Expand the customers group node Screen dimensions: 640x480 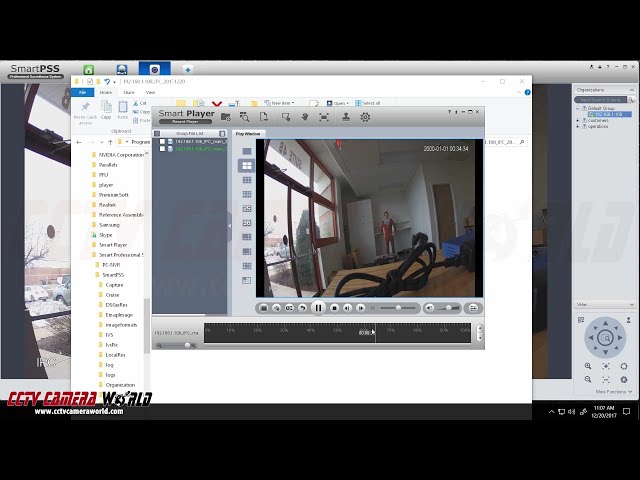point(578,120)
